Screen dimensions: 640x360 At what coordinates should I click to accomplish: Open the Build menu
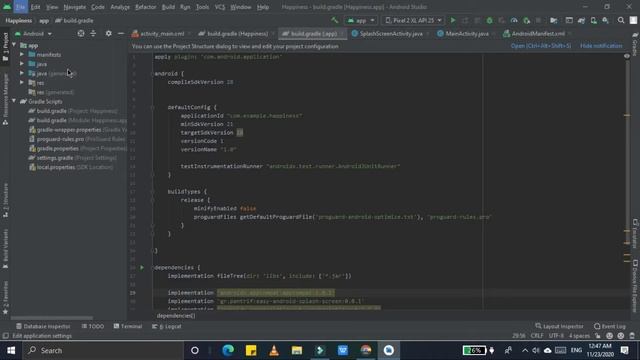168,7
